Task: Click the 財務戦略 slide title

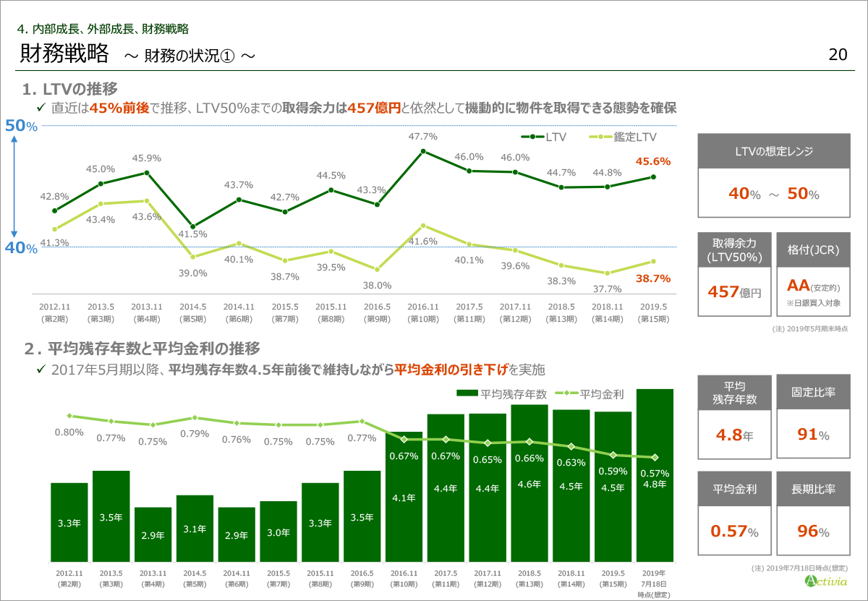Action: click(65, 54)
